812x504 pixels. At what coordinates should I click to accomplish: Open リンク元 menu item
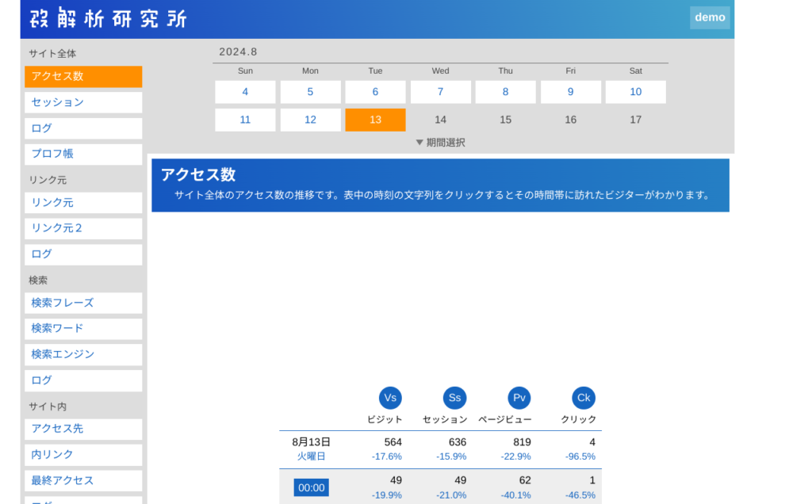83,203
